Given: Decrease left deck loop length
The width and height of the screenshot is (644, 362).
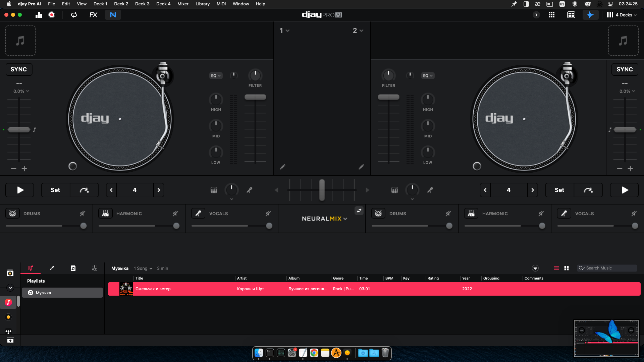Looking at the screenshot, I should coord(111,190).
